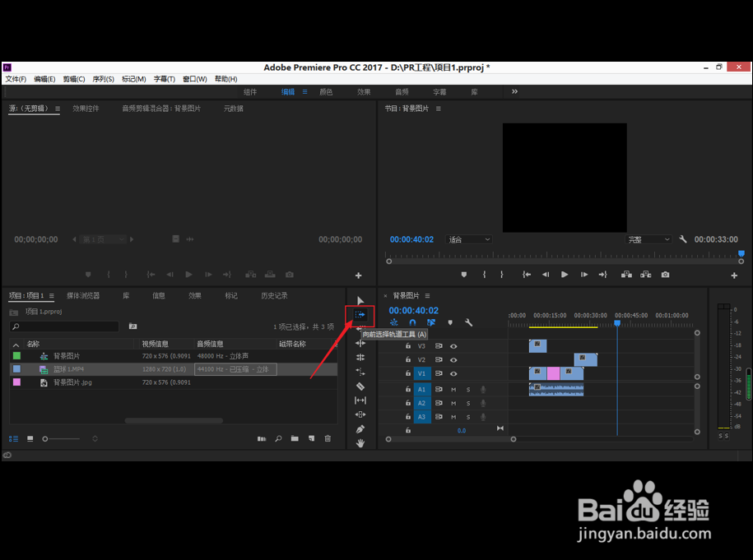Select the Rate Stretch tool
This screenshot has width=753, height=560.
(360, 372)
